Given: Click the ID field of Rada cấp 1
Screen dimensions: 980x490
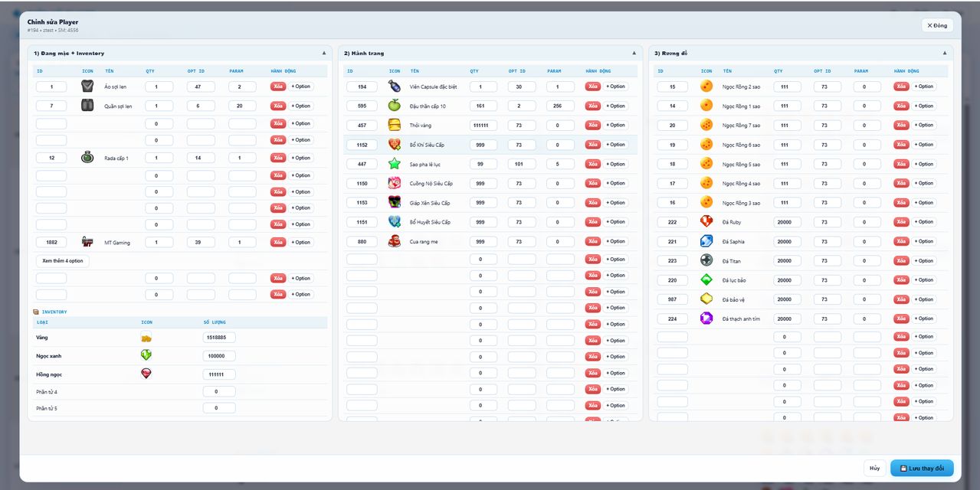Looking at the screenshot, I should (51, 158).
